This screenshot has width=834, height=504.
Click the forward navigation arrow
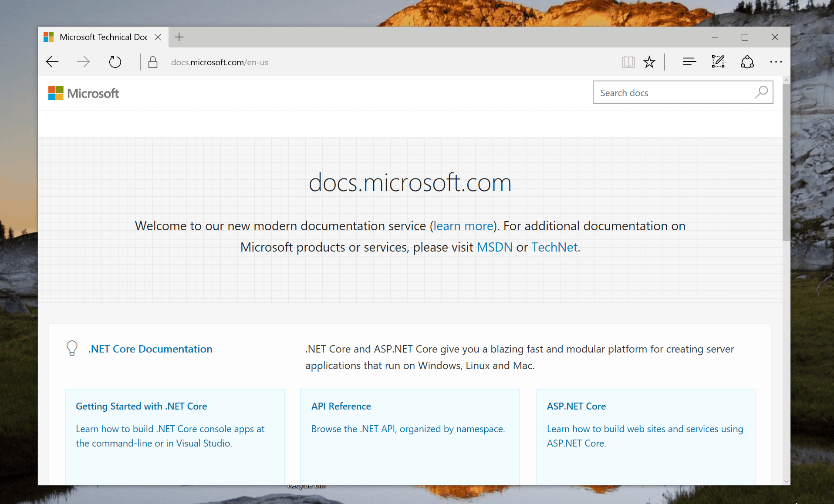83,62
